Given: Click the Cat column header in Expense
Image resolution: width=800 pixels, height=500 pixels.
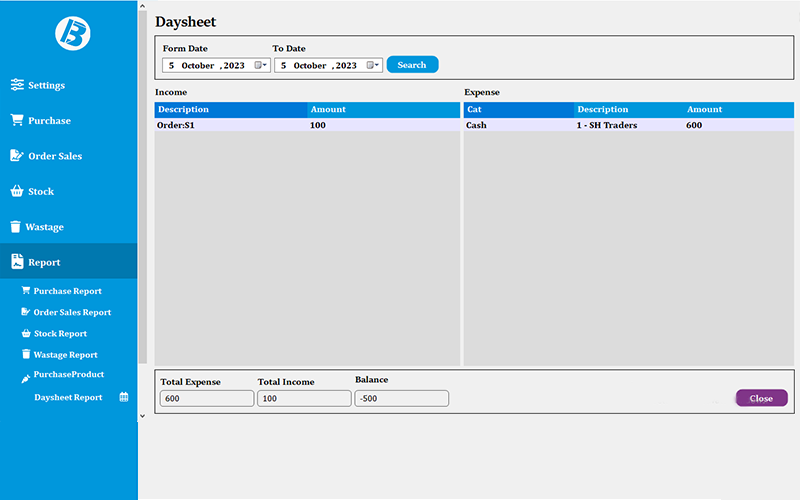Looking at the screenshot, I should click(x=519, y=110).
